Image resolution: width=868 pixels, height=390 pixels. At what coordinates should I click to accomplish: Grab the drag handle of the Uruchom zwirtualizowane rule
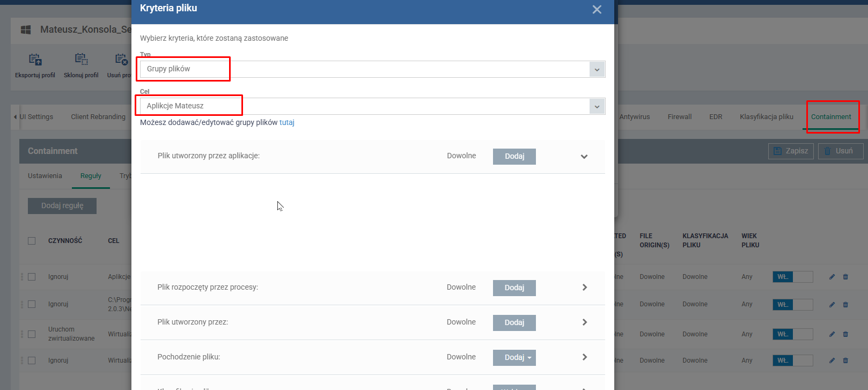pos(22,334)
